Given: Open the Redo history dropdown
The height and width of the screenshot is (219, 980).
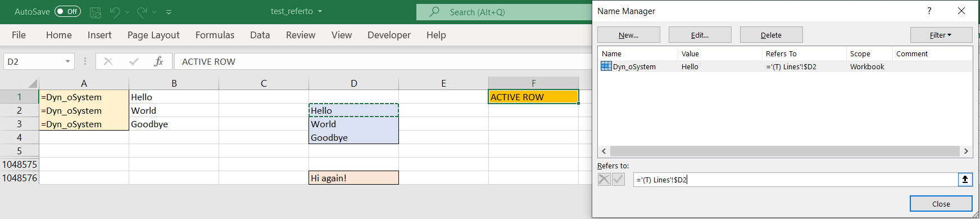Looking at the screenshot, I should click(155, 12).
